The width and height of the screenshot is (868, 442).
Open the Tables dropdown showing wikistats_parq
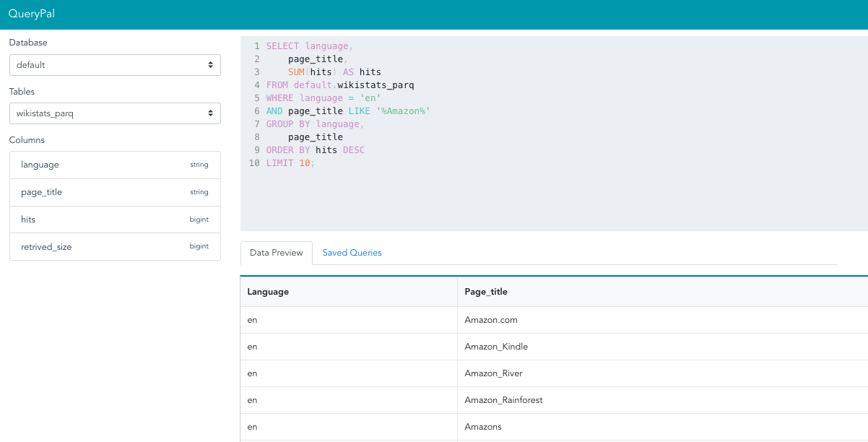(x=115, y=113)
